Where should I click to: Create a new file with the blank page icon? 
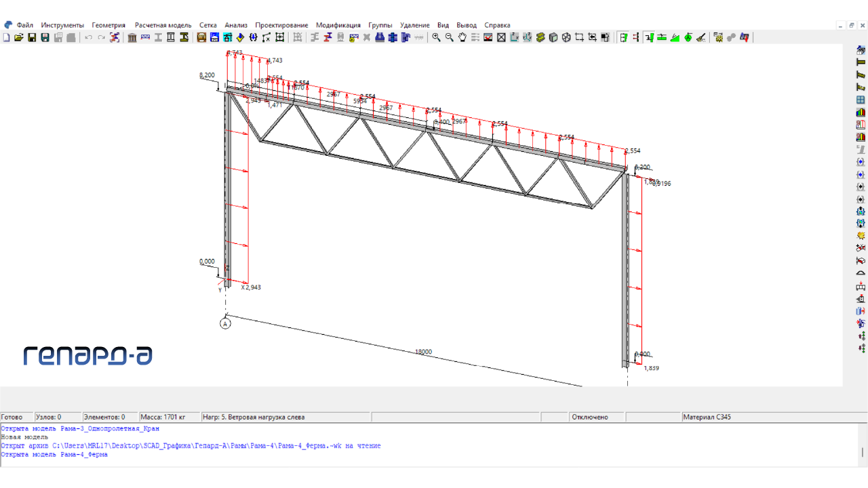7,38
